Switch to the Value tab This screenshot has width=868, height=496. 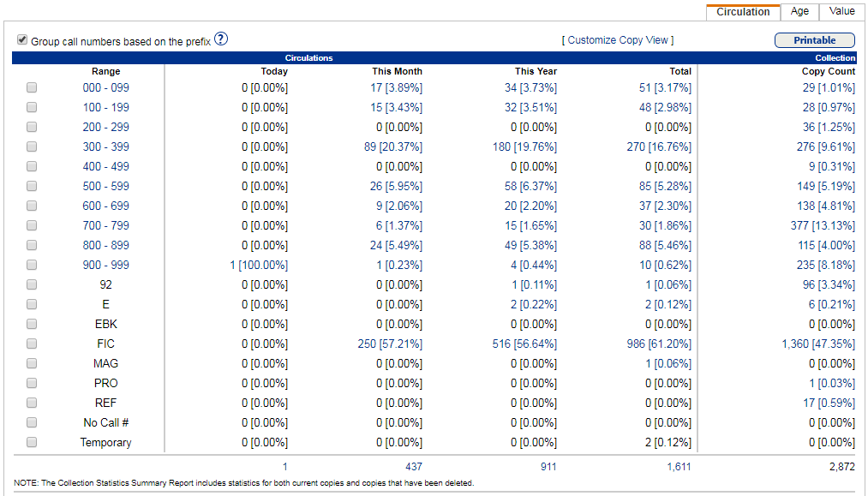841,11
